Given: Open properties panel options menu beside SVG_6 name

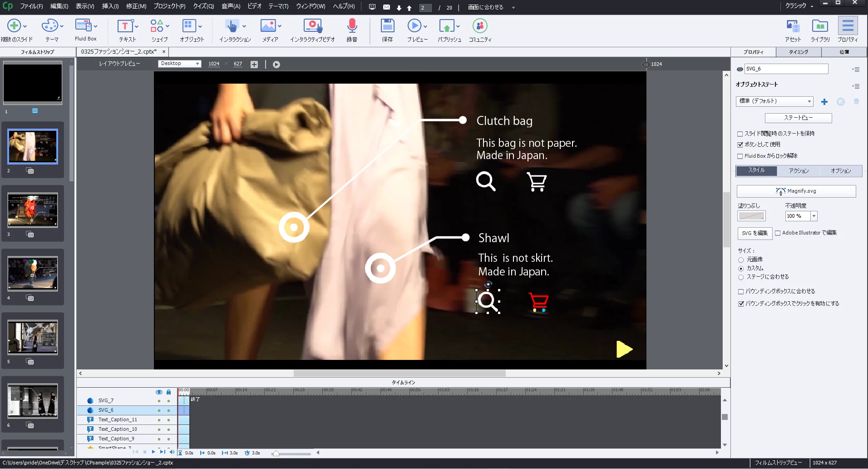Looking at the screenshot, I should click(x=856, y=70).
